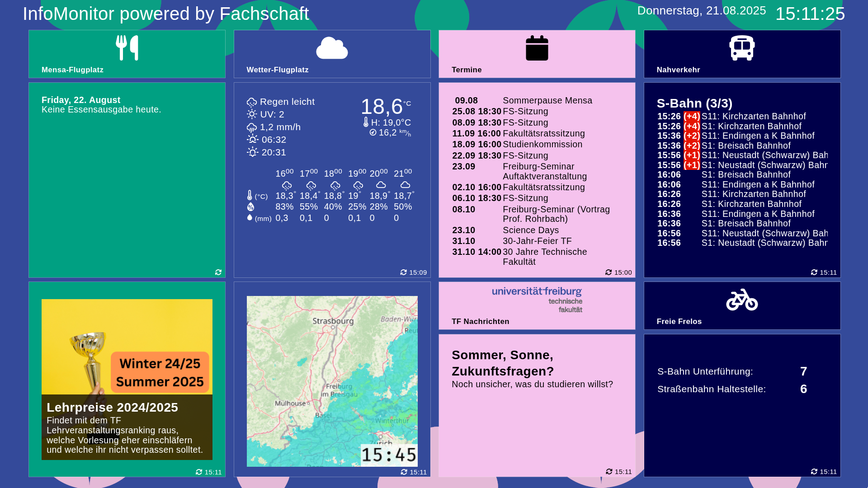Open the Universität Freiburg logo

[537, 299]
